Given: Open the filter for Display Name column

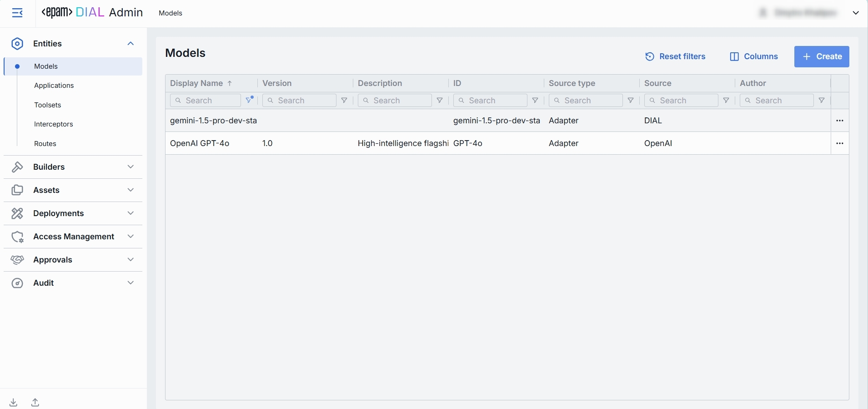Looking at the screenshot, I should pyautogui.click(x=249, y=100).
